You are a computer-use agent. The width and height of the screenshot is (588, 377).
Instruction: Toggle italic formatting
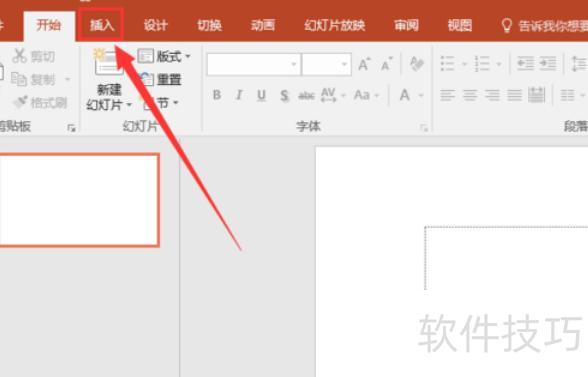(239, 95)
